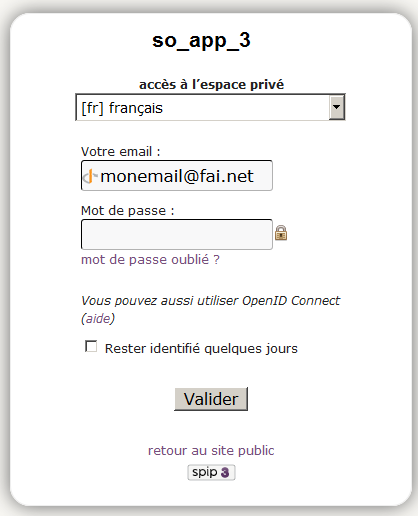418x516 pixels.
Task: Enable "Rester identifié quelques jours" checkbox
Action: coord(91,346)
